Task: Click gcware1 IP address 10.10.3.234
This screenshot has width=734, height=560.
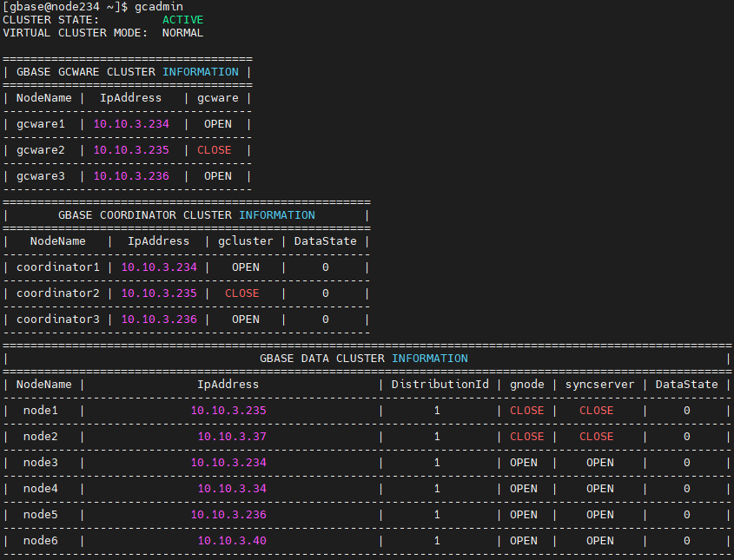Action: pos(131,124)
